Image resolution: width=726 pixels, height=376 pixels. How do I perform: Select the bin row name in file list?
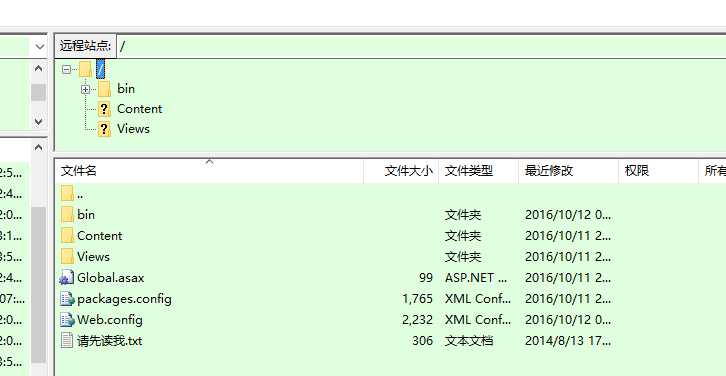click(86, 214)
